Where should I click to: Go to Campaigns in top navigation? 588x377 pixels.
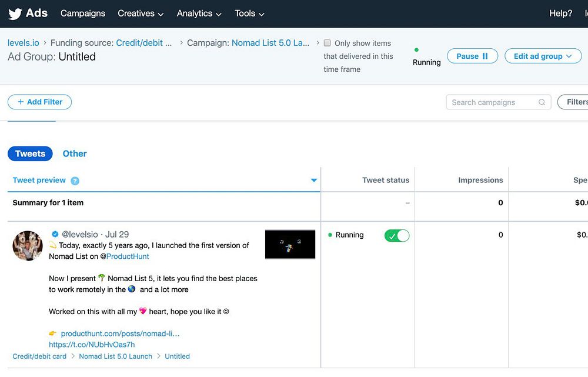point(83,14)
